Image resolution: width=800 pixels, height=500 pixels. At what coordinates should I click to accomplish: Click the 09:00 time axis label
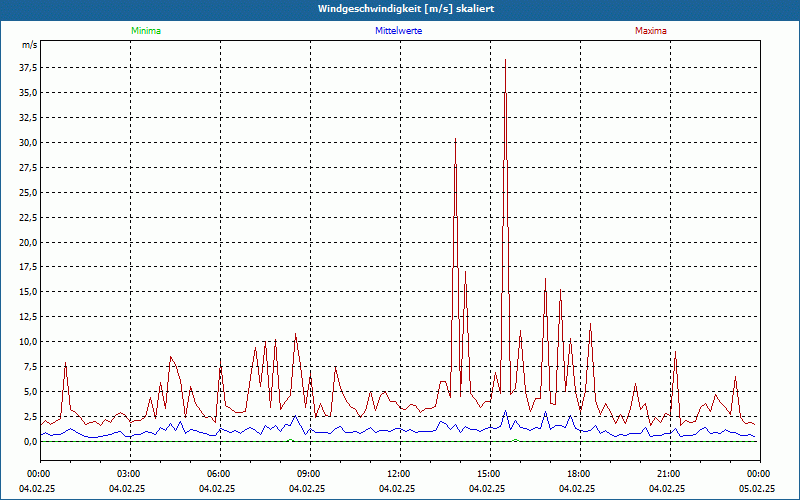309,473
